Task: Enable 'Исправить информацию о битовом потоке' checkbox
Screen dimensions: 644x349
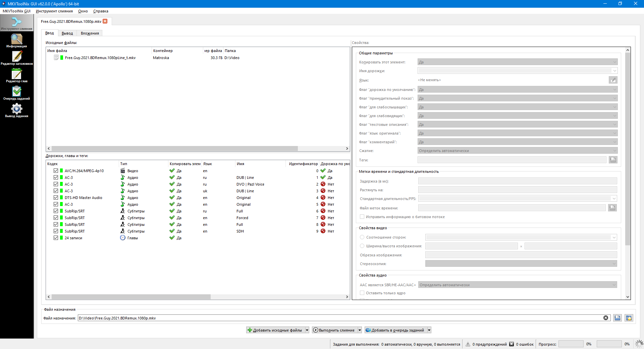Action: tap(362, 217)
